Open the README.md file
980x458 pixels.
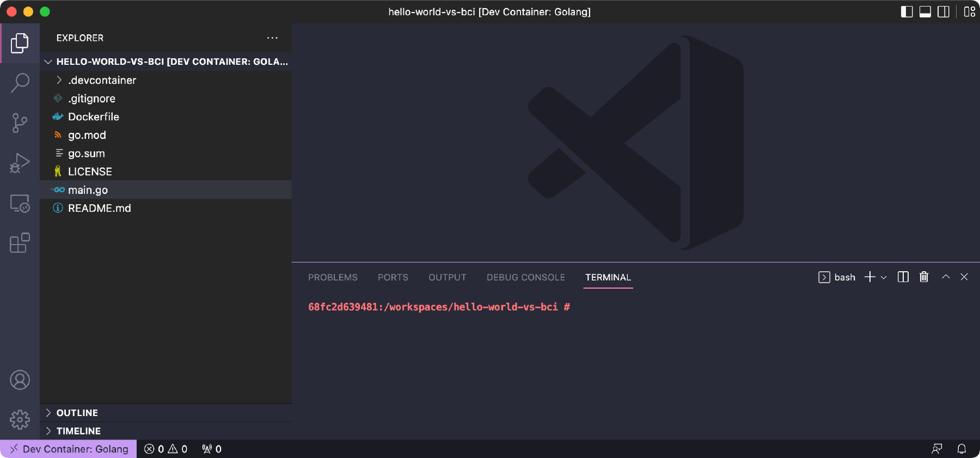click(x=166, y=208)
